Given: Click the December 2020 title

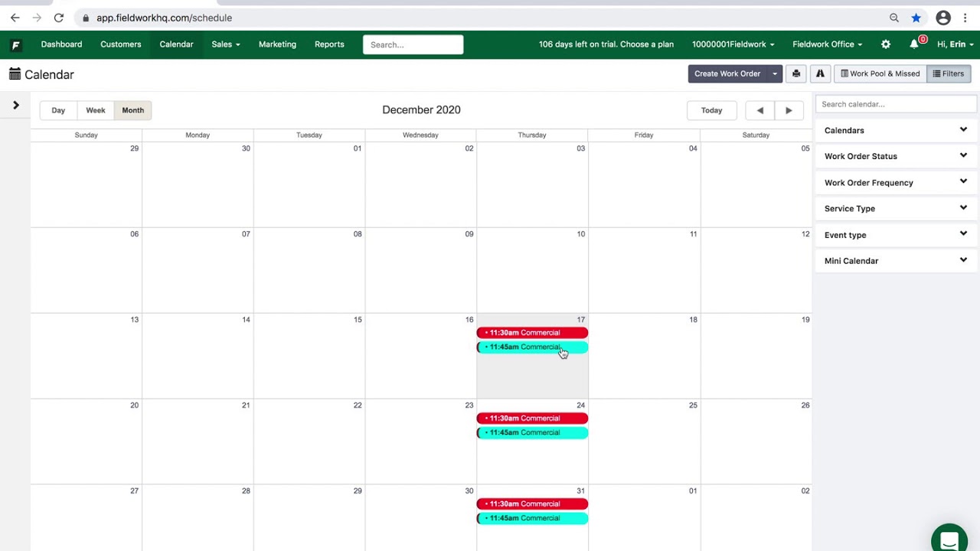Looking at the screenshot, I should [x=421, y=110].
